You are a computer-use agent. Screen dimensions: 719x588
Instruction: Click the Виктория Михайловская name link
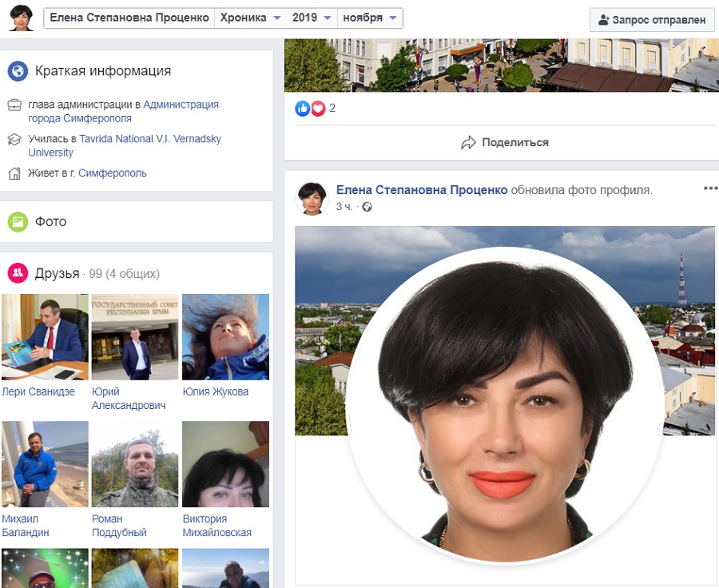[216, 526]
